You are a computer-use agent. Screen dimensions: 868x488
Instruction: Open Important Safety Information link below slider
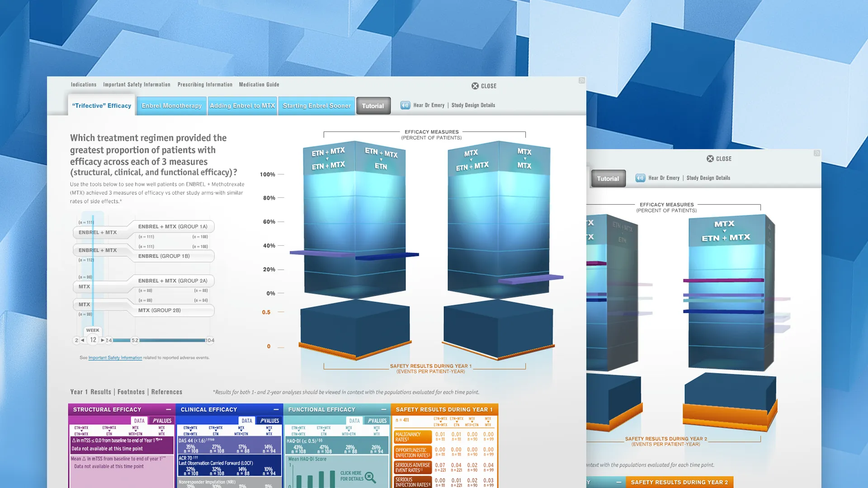pyautogui.click(x=115, y=358)
